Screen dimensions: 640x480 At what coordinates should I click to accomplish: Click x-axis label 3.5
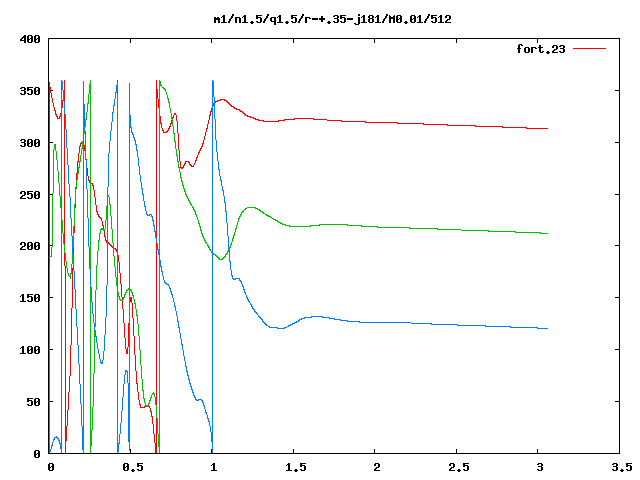(622, 467)
